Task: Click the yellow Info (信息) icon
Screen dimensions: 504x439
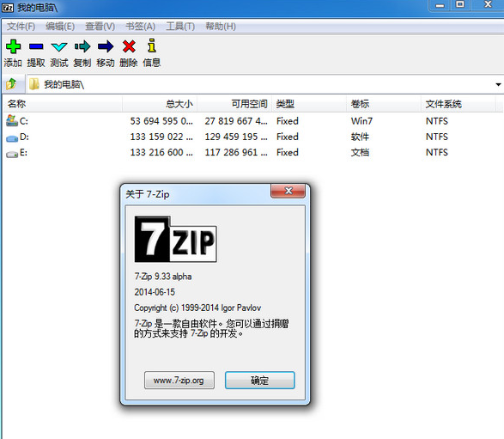Action: pos(152,46)
